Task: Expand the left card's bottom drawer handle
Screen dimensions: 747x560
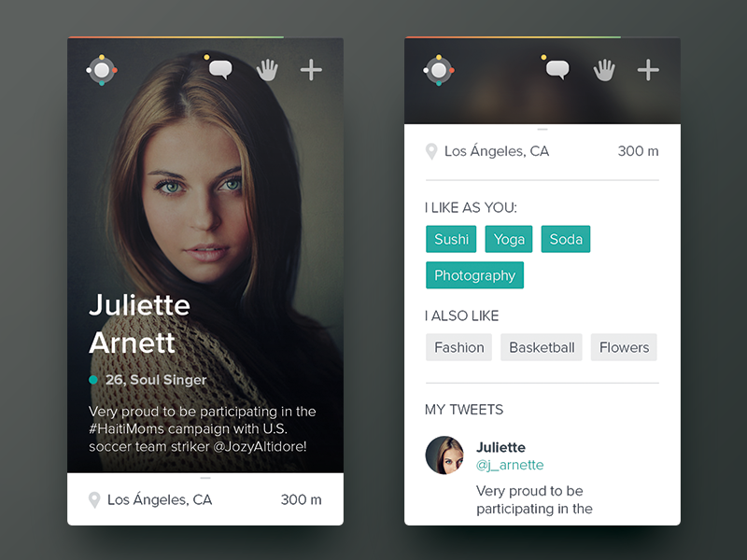Action: coord(205,478)
